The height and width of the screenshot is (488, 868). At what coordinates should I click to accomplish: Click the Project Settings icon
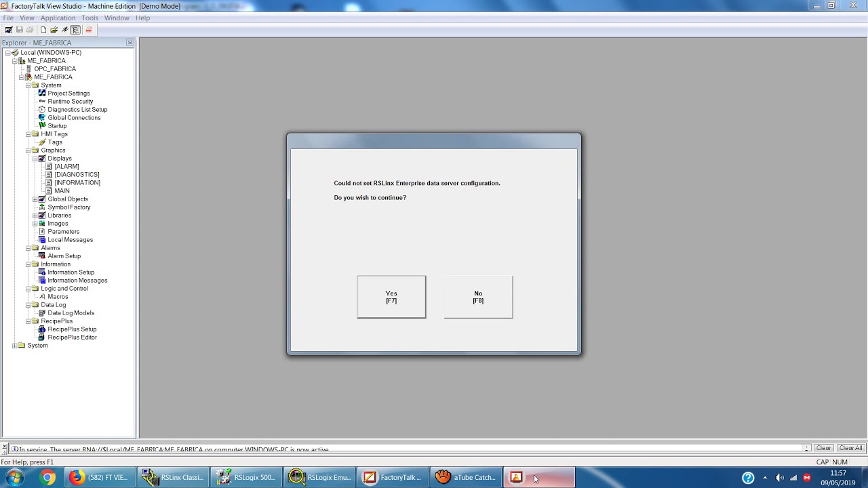click(x=42, y=94)
